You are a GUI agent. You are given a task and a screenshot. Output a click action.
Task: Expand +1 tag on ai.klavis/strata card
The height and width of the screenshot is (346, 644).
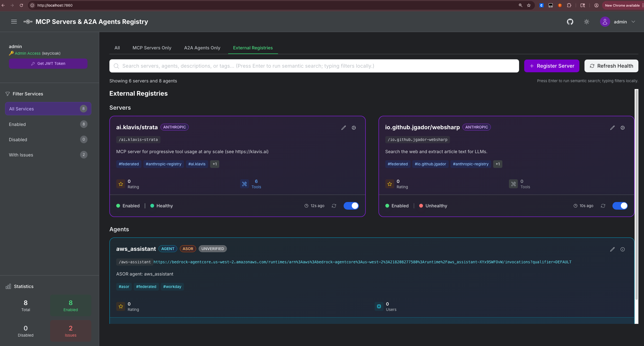[214, 164]
